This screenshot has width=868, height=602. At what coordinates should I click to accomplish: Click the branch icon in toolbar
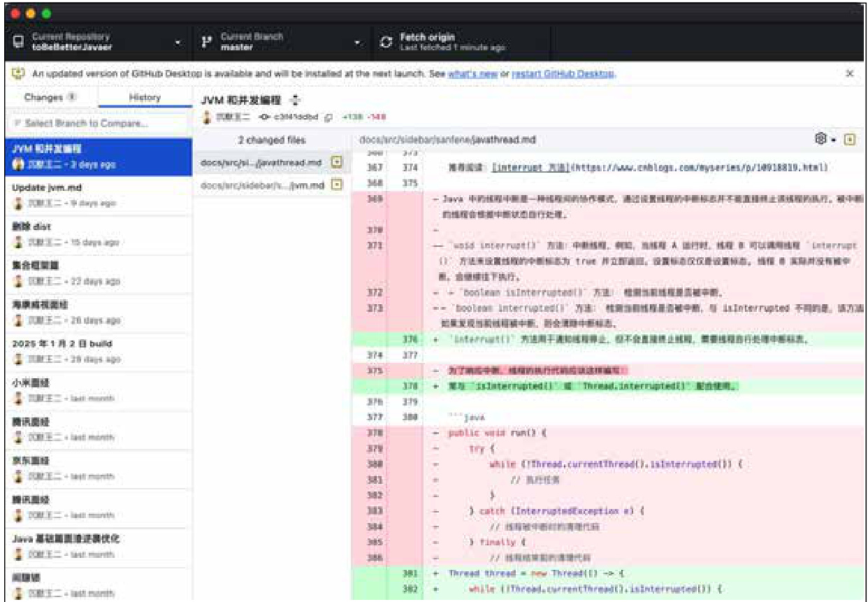(206, 43)
